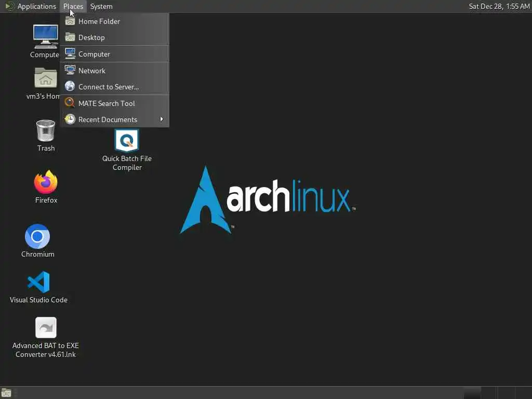
Task: Click the Home Folder icon in Places menu
Action: 70,21
